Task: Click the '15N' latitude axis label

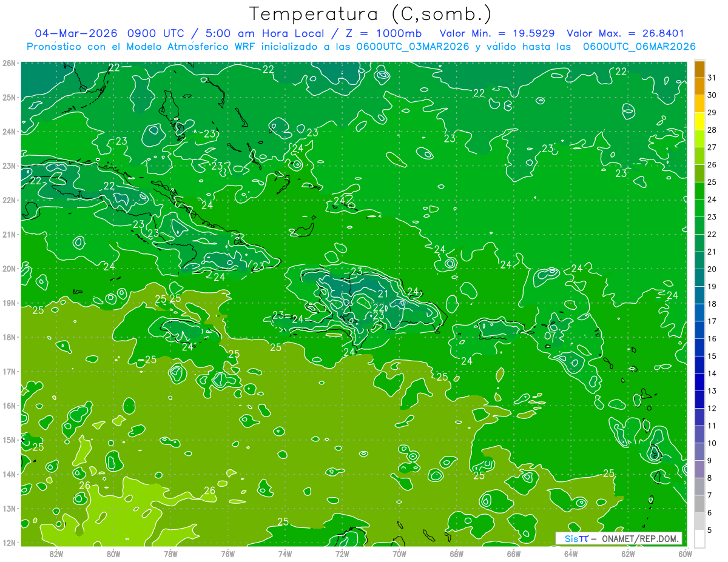Action: pyautogui.click(x=9, y=440)
